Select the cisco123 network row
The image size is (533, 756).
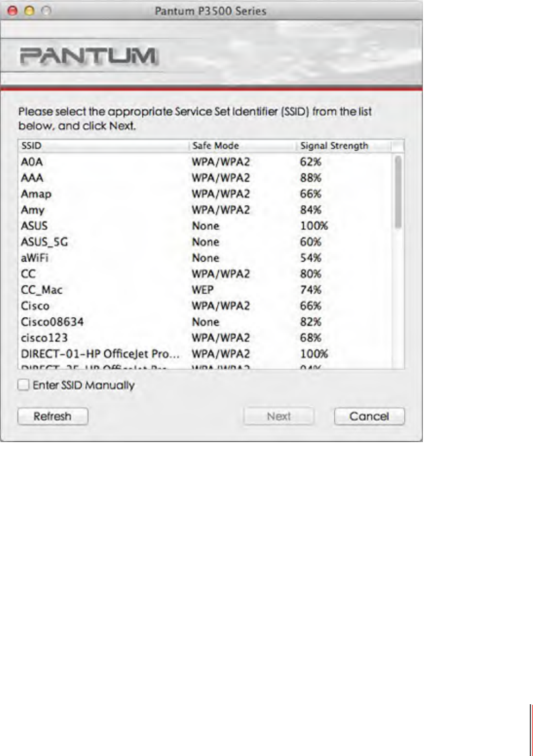[x=205, y=337]
